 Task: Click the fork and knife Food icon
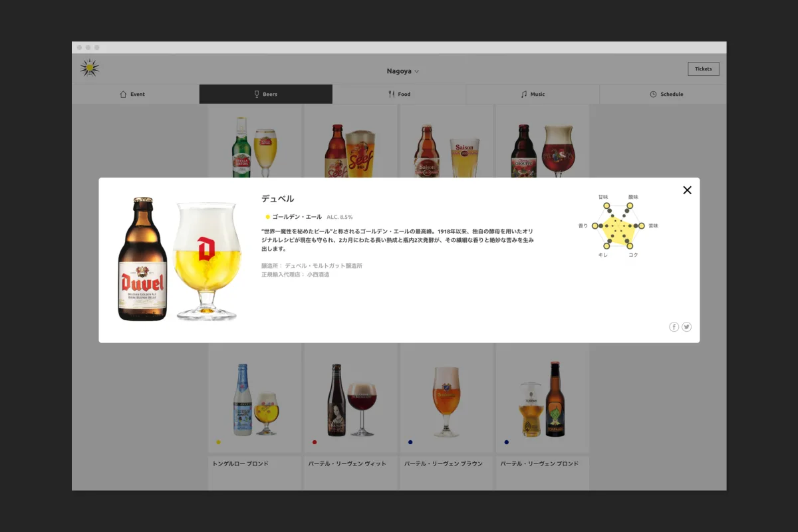tap(392, 94)
